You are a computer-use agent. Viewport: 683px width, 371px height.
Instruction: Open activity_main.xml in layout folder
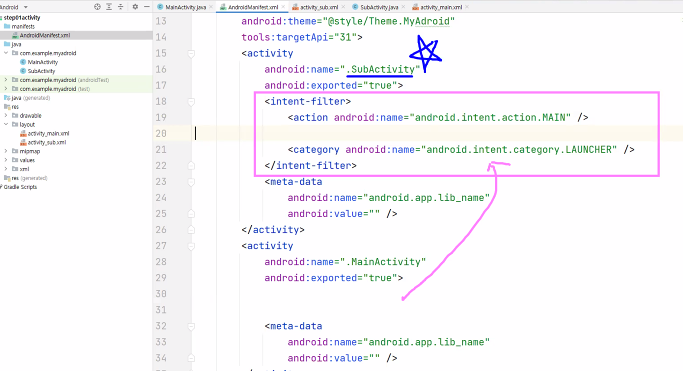click(x=48, y=133)
